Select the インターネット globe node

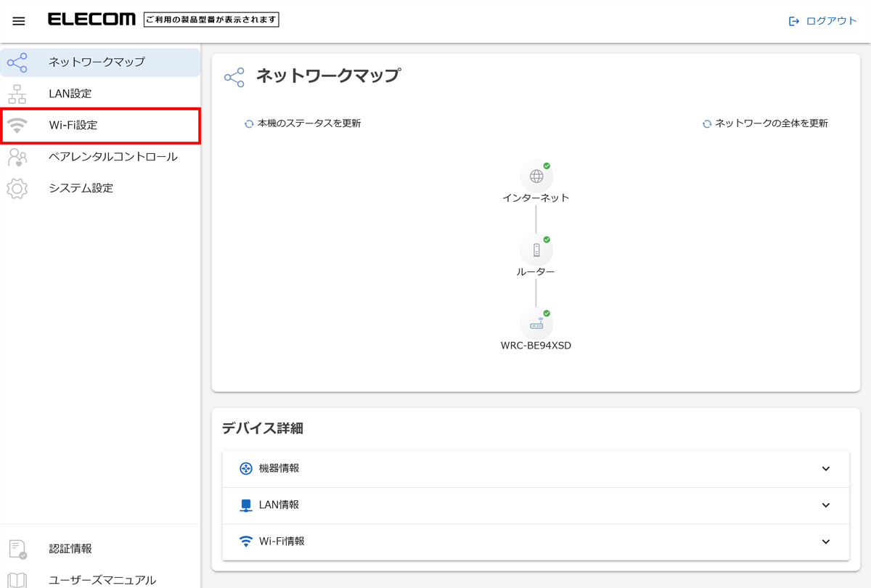[x=536, y=176]
